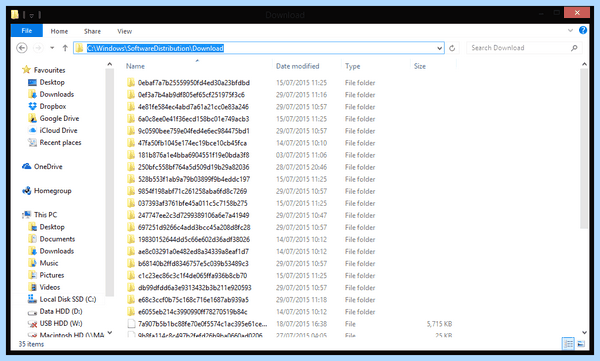
Task: Select folder 0ef3a7b4ab9df805ef65cf251975f3c6
Action: 191,95
